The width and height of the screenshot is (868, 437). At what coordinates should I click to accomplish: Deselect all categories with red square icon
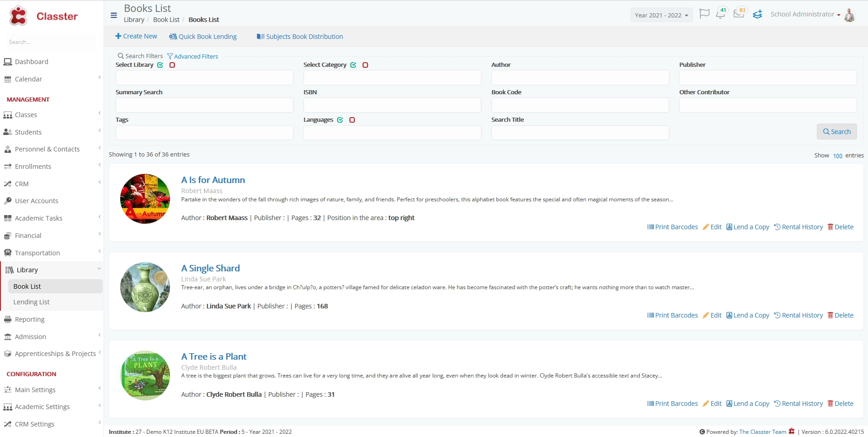click(365, 65)
